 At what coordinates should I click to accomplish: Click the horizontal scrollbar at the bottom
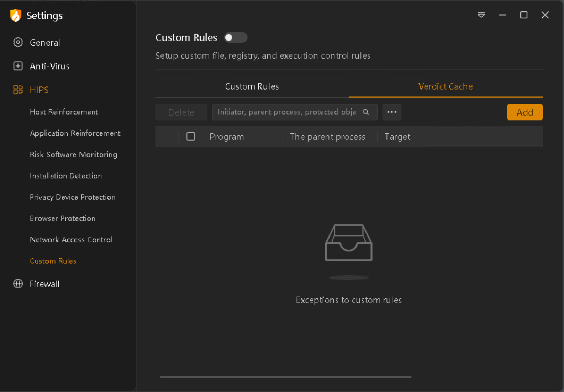pos(285,377)
